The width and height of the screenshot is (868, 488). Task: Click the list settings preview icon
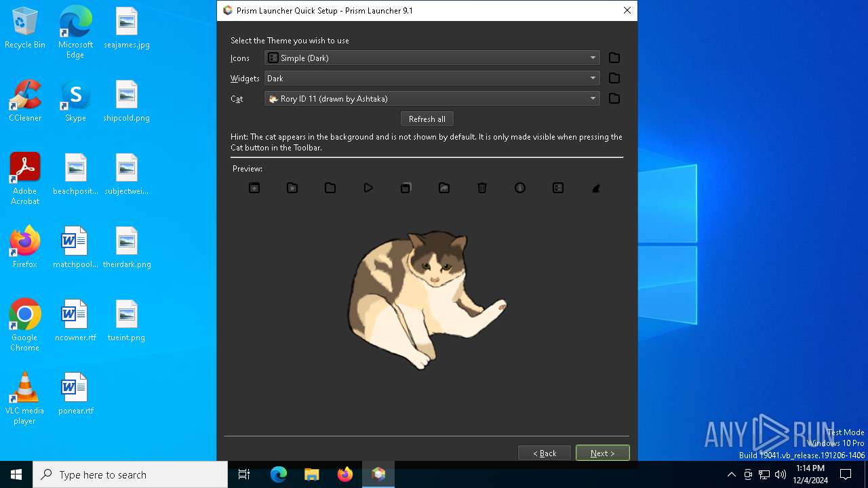(x=558, y=188)
